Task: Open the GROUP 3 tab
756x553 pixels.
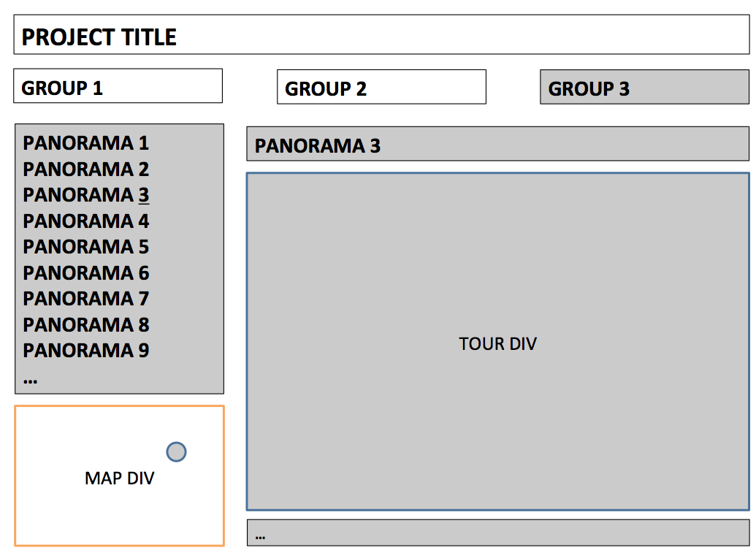Action: point(645,87)
